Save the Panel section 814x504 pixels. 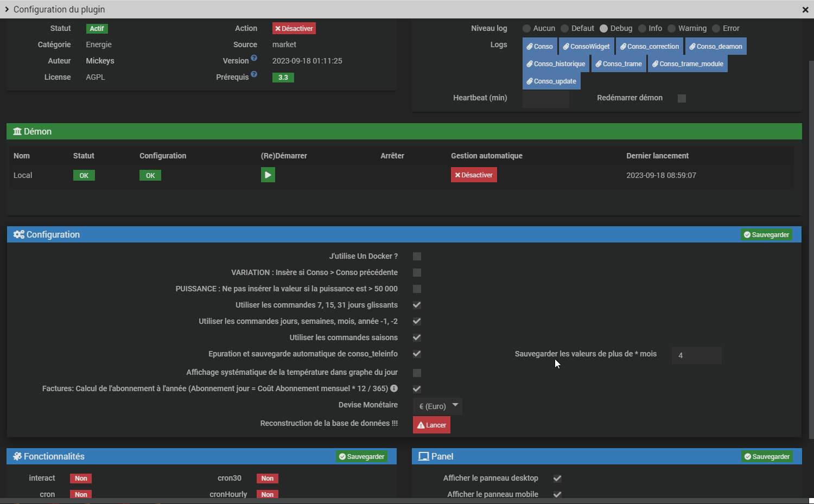point(767,456)
